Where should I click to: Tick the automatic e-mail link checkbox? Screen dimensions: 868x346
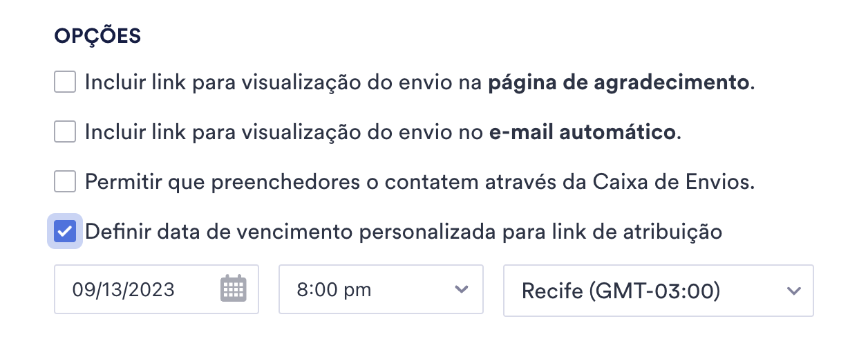click(65, 132)
